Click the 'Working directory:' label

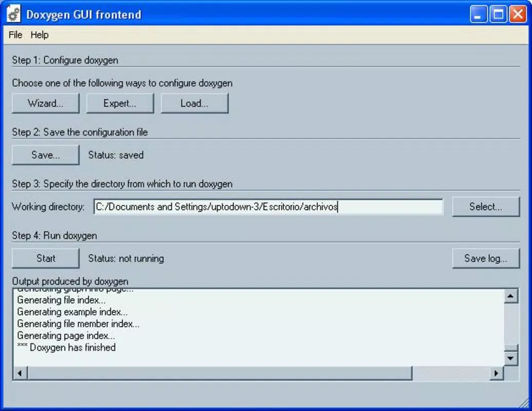tap(48, 207)
